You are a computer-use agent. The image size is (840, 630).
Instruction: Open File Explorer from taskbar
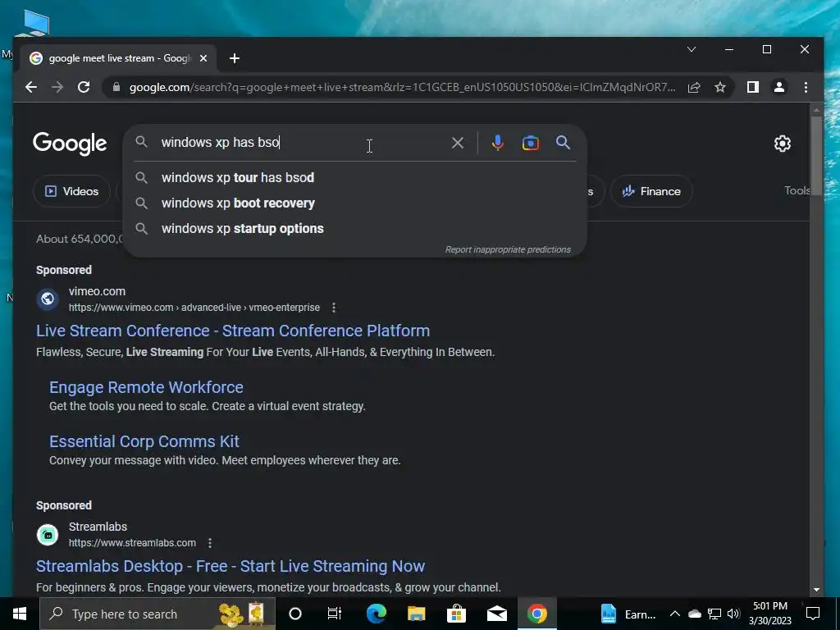(x=416, y=614)
